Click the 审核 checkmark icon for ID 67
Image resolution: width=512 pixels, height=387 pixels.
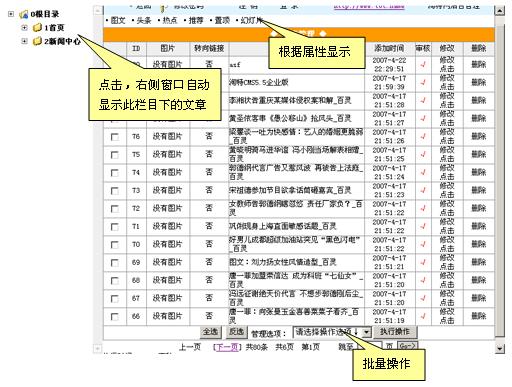(x=423, y=298)
